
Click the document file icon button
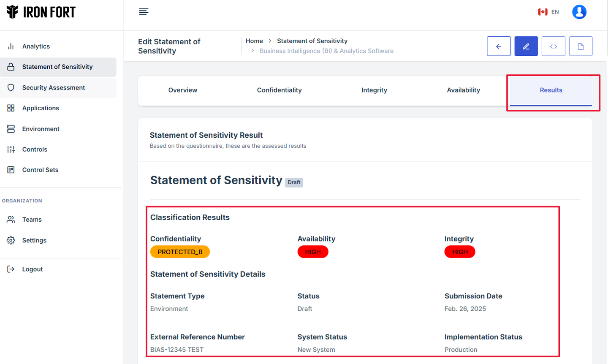click(581, 46)
